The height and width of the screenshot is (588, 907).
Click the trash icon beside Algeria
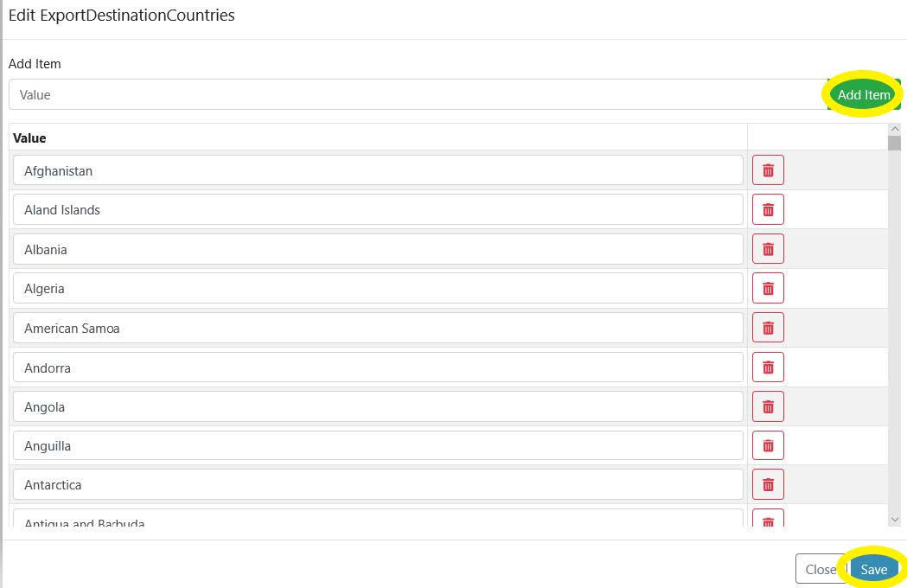pyautogui.click(x=768, y=288)
